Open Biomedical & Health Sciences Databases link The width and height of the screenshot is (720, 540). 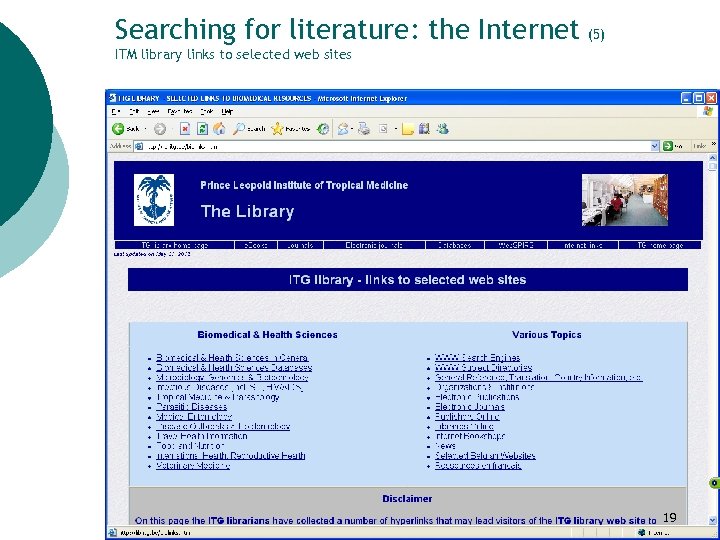pyautogui.click(x=234, y=367)
